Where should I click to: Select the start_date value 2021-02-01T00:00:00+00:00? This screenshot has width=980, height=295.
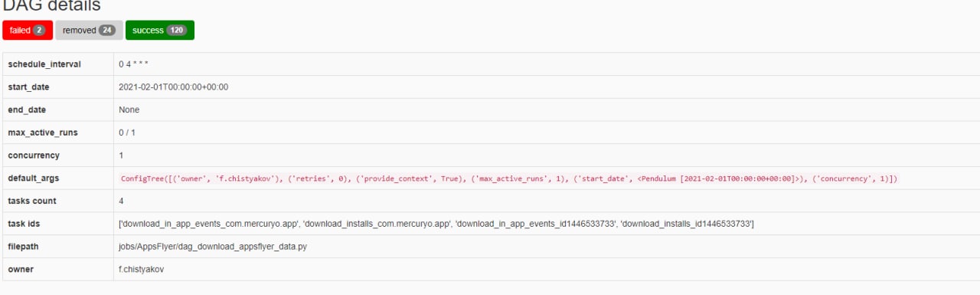coord(174,87)
